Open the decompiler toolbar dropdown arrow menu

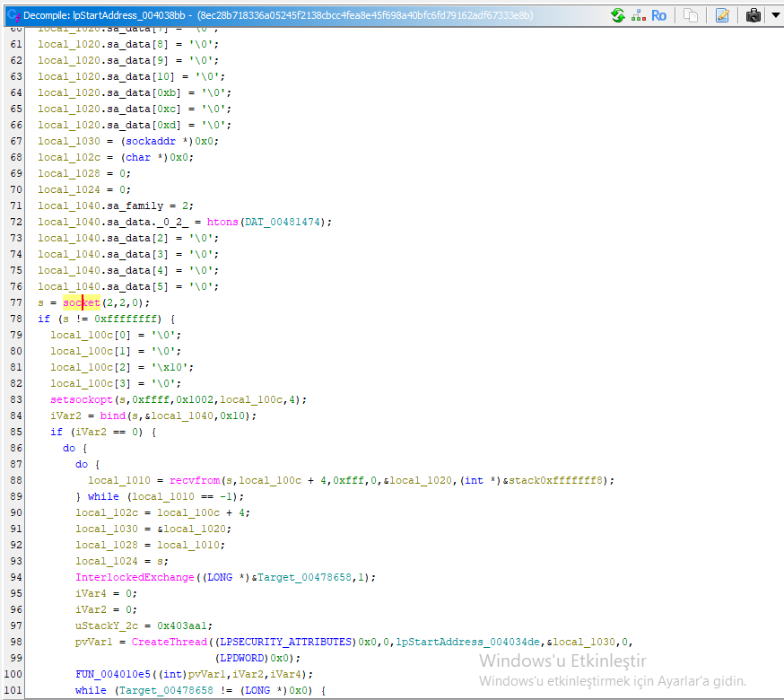(x=775, y=15)
